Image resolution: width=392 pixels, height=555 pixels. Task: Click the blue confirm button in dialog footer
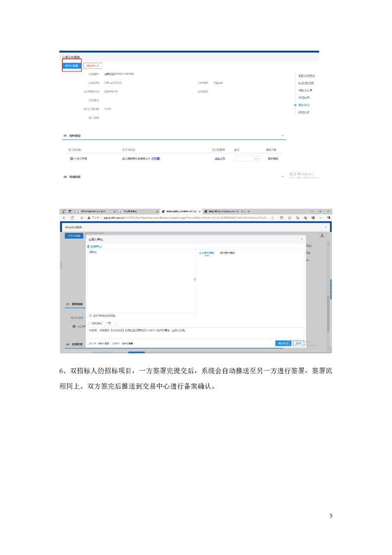tap(283, 343)
